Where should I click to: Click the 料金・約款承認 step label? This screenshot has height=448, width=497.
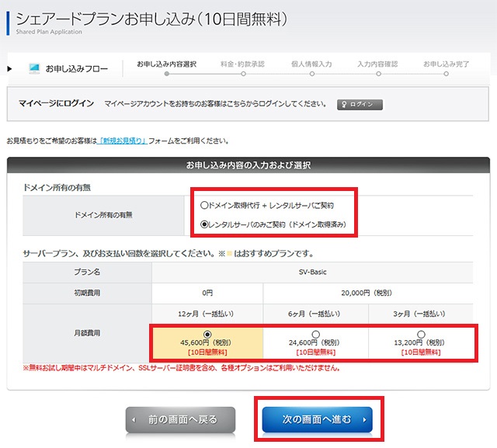pos(242,64)
